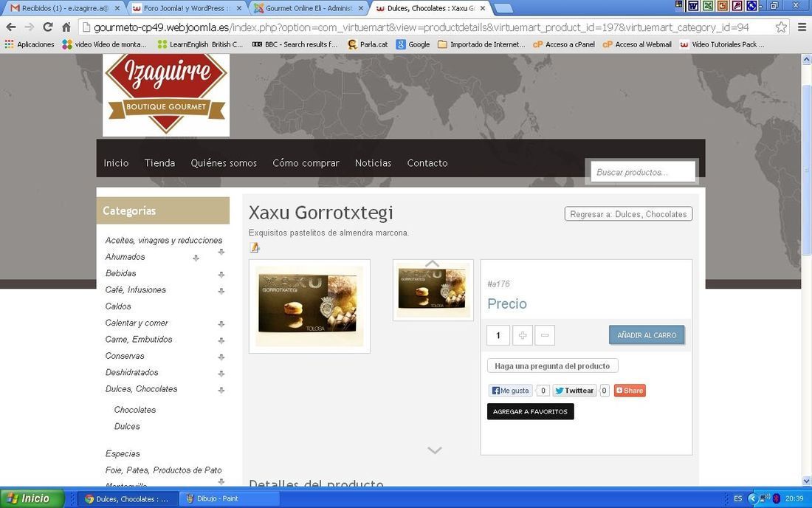The height and width of the screenshot is (508, 812).
Task: Open the Importado de Internet bookmark folder
Action: 481,44
